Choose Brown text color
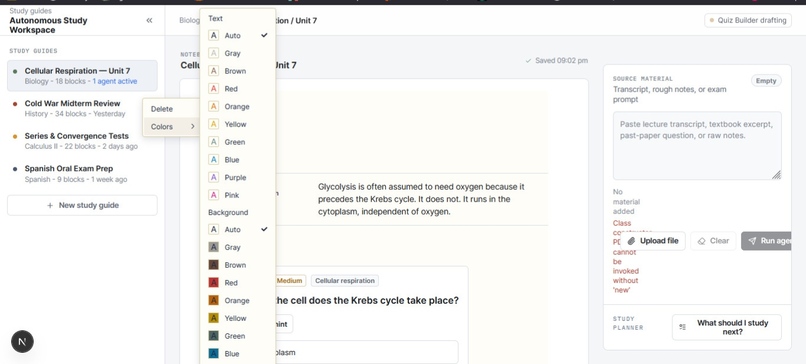The width and height of the screenshot is (806, 364). [x=237, y=71]
